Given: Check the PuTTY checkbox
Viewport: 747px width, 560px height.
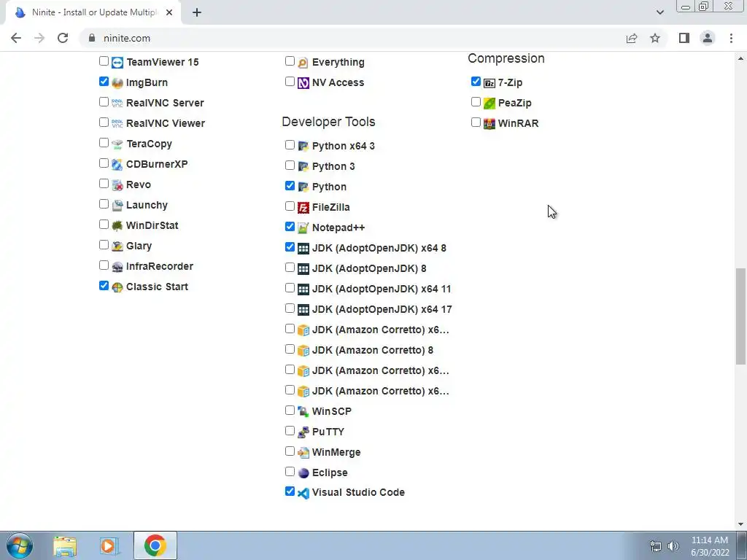Looking at the screenshot, I should 290,430.
